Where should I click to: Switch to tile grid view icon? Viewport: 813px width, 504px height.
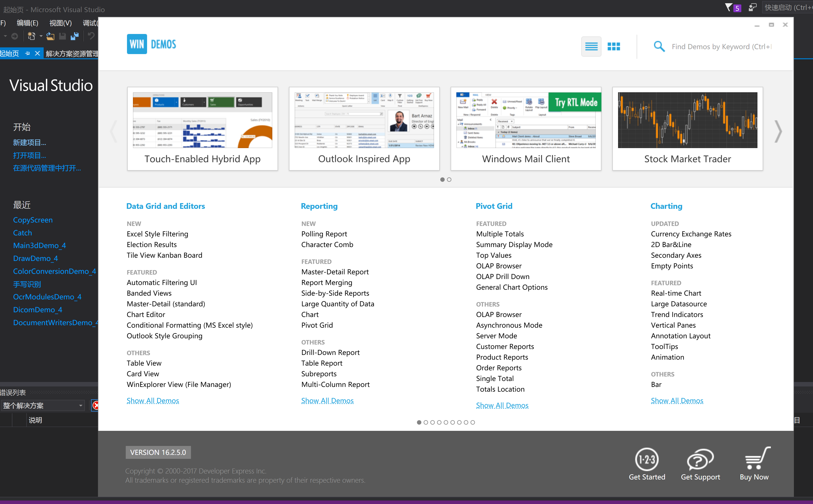[x=614, y=46]
